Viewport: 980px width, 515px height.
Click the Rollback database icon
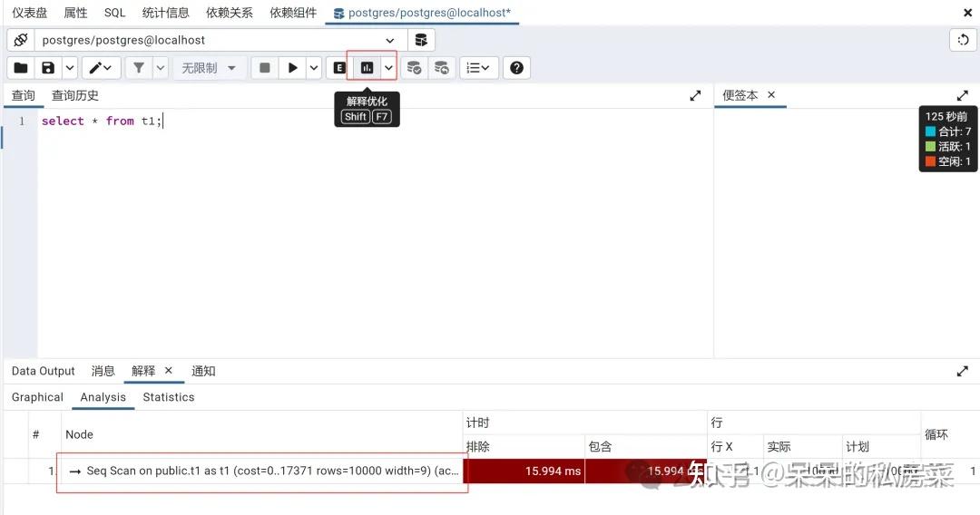(x=441, y=67)
